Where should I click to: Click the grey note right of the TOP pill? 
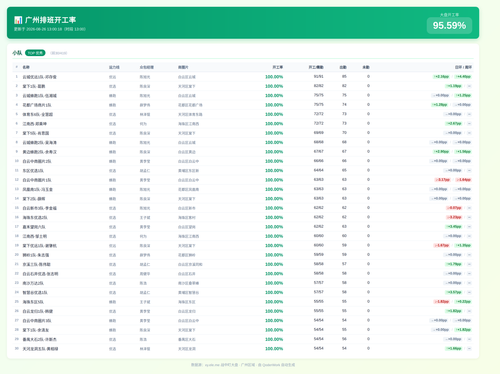[59, 53]
